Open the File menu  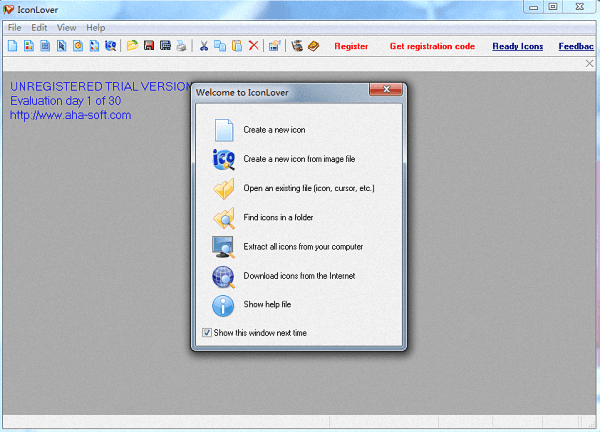click(x=15, y=27)
